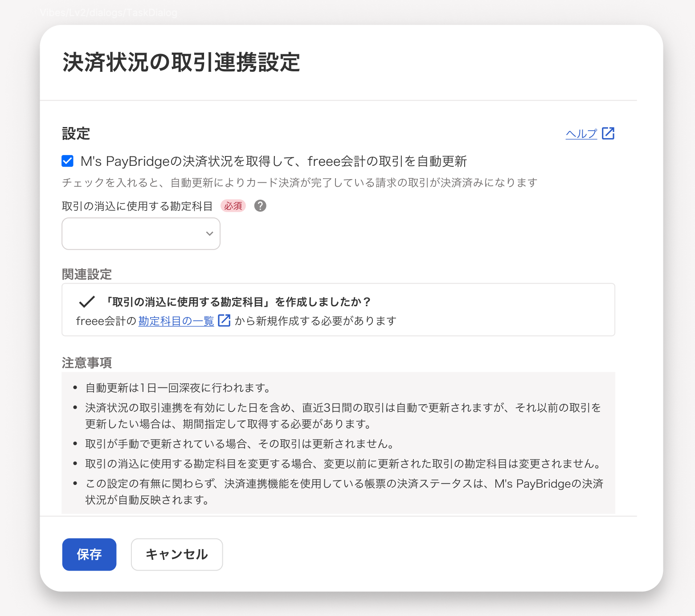The image size is (695, 616).
Task: Click the external link icon after 勘定科目の一覧
Action: (224, 320)
